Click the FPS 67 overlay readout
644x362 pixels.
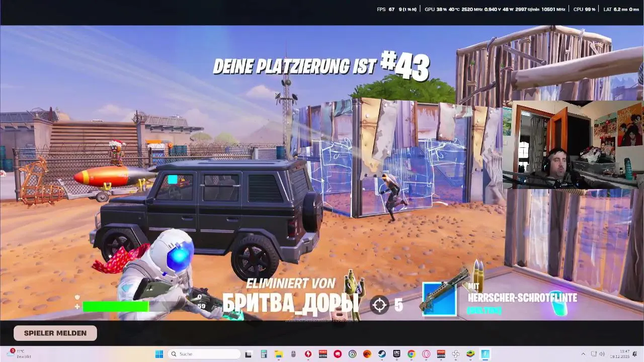click(386, 9)
